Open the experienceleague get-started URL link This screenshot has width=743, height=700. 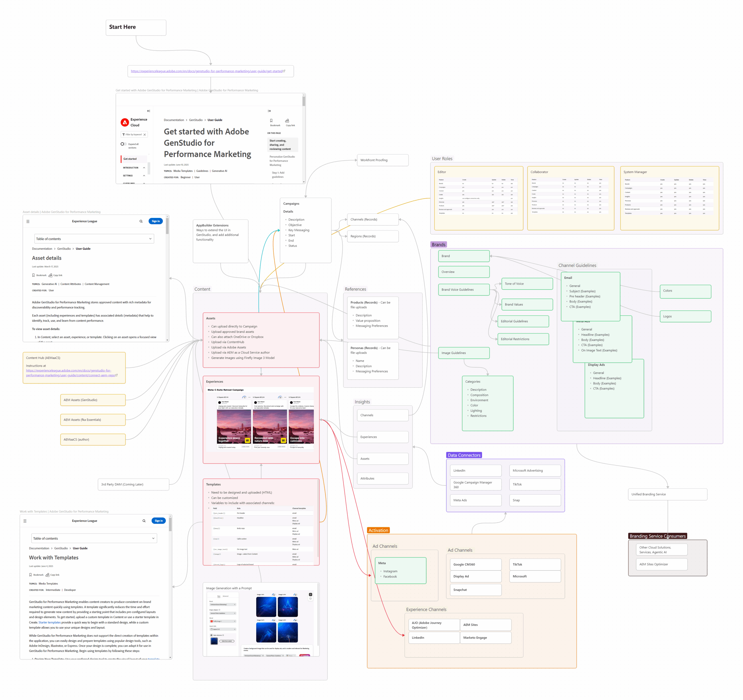[206, 71]
